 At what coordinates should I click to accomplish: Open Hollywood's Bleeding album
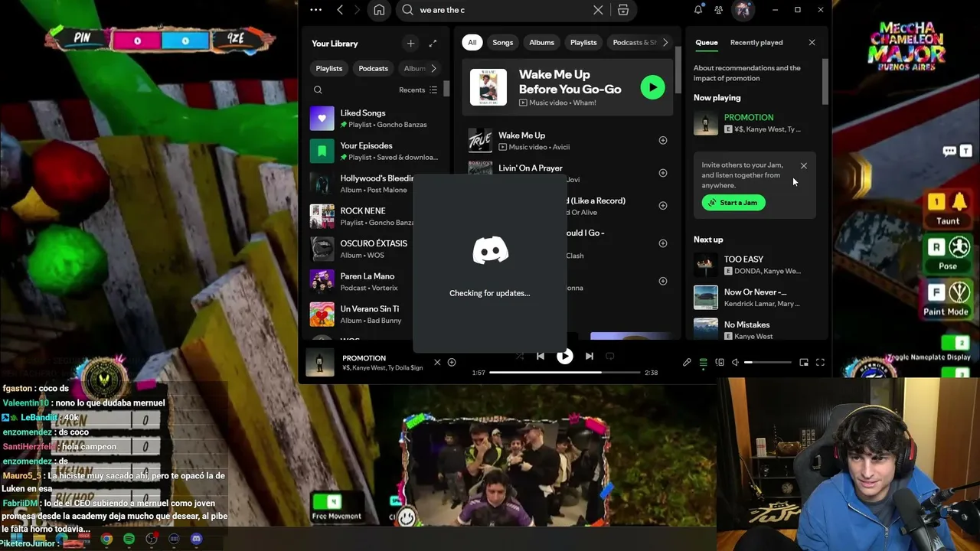(x=361, y=184)
